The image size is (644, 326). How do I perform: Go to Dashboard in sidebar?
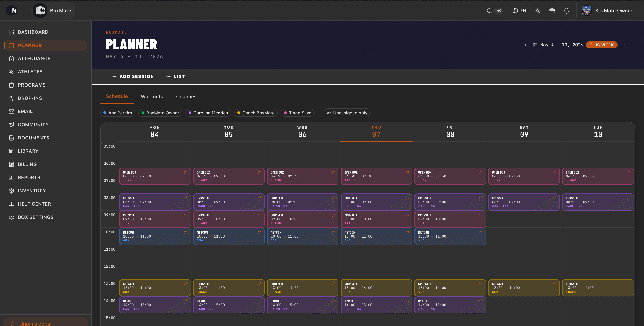click(45, 32)
